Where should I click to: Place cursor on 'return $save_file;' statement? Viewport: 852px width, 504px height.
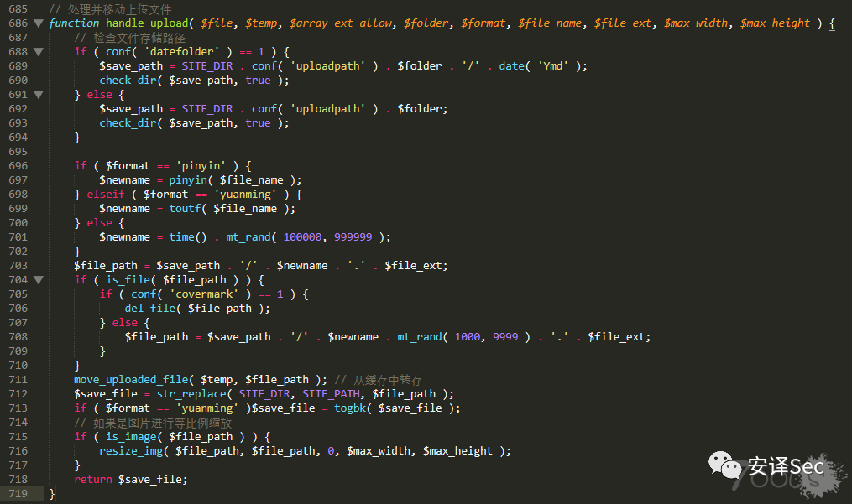[130, 480]
